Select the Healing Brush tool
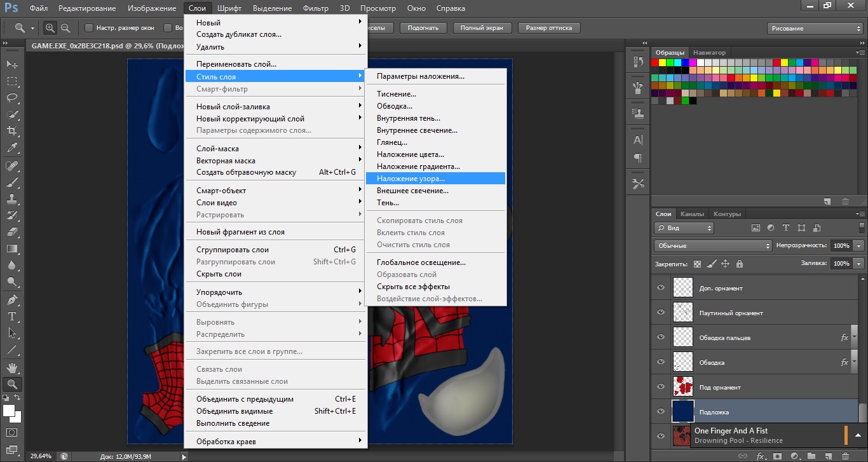 point(12,166)
